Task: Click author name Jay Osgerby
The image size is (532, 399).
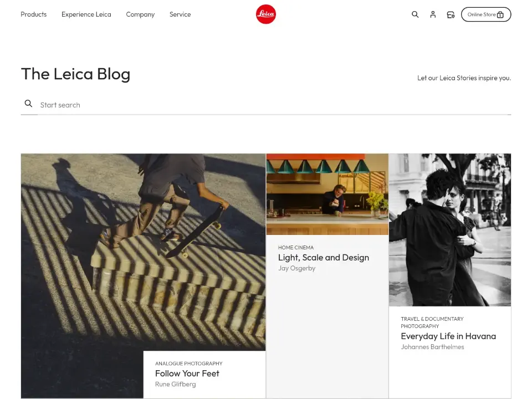Action: 296,268
